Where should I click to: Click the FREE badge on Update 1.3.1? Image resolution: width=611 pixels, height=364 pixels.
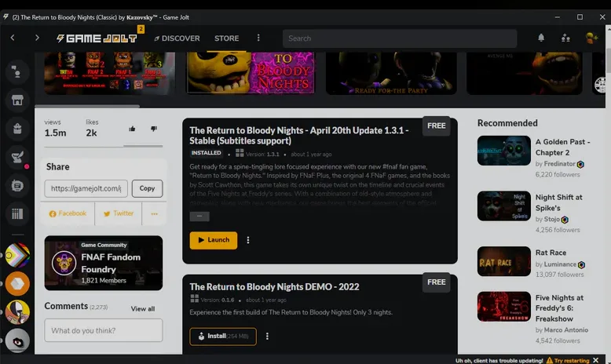click(437, 126)
